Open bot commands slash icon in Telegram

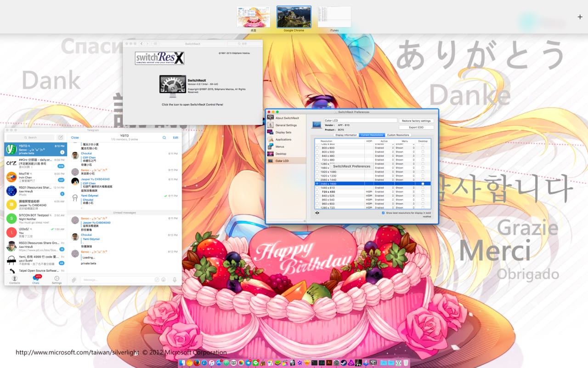click(x=157, y=280)
